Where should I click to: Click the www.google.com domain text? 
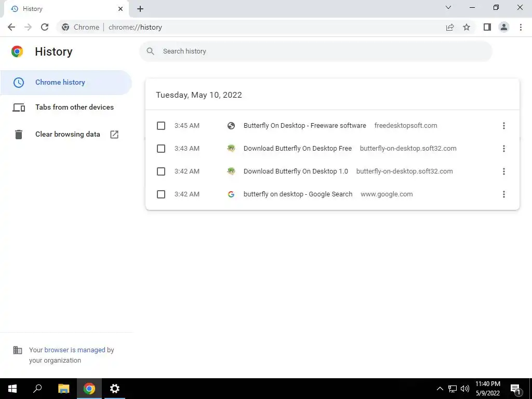click(387, 194)
